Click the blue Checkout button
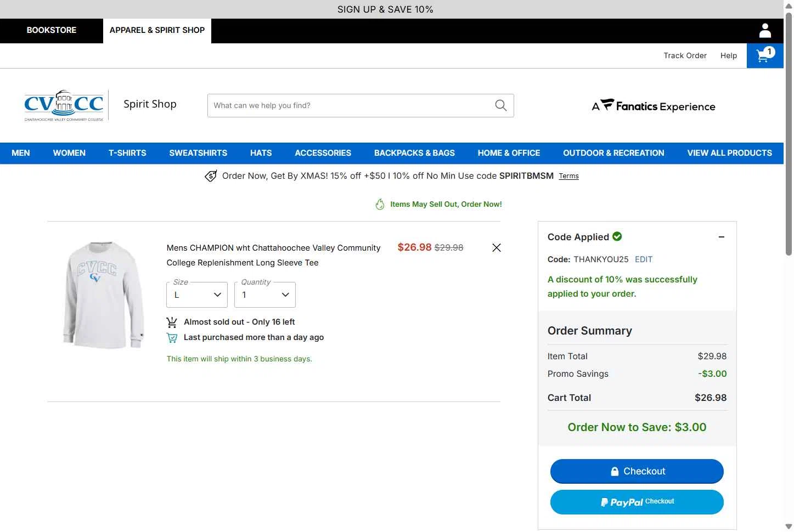Image resolution: width=794 pixels, height=532 pixels. (x=637, y=471)
